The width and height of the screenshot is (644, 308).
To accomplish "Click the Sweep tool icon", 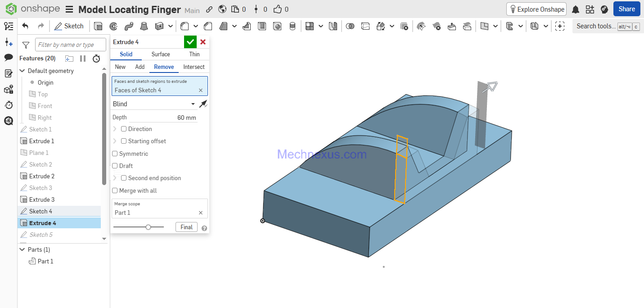I will (129, 26).
